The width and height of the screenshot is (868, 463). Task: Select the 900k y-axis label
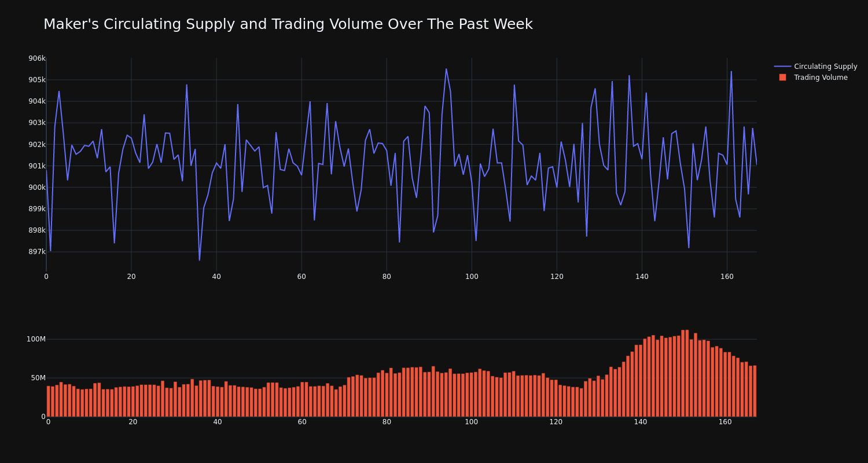[x=36, y=188]
